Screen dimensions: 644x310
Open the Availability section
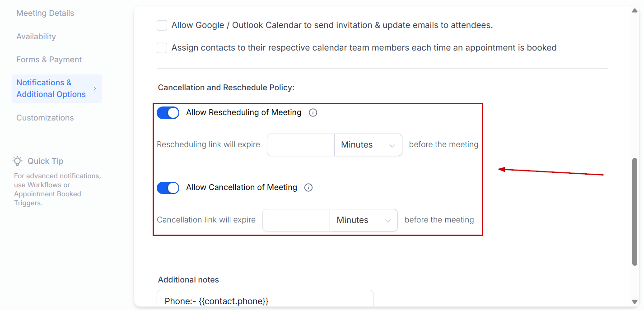coord(36,37)
